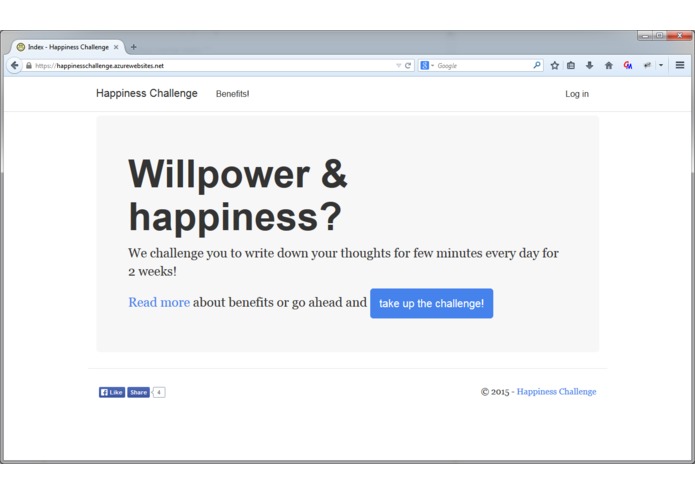
Task: Minimize the browser window
Action: 645,35
